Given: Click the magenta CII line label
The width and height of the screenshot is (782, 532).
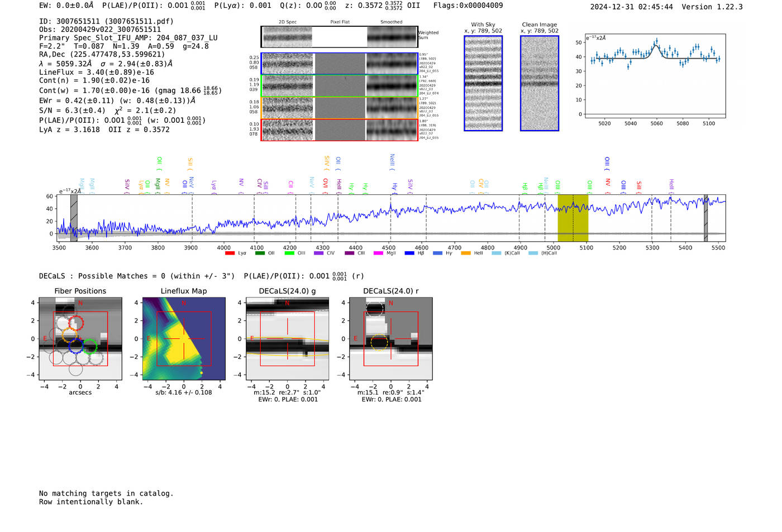Looking at the screenshot, I should coord(291,187).
